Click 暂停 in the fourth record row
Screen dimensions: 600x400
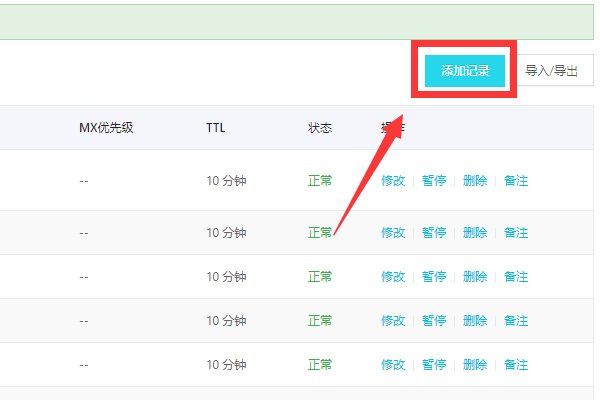(x=434, y=321)
